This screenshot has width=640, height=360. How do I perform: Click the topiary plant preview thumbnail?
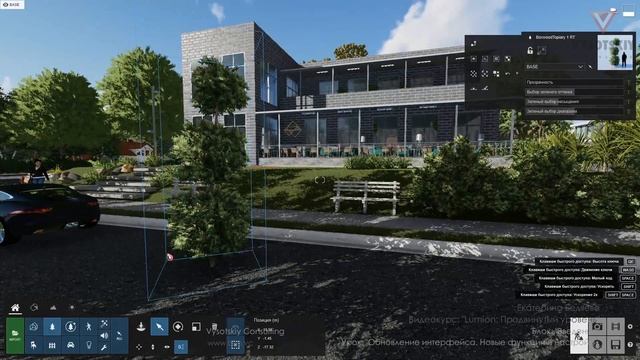[x=615, y=52]
